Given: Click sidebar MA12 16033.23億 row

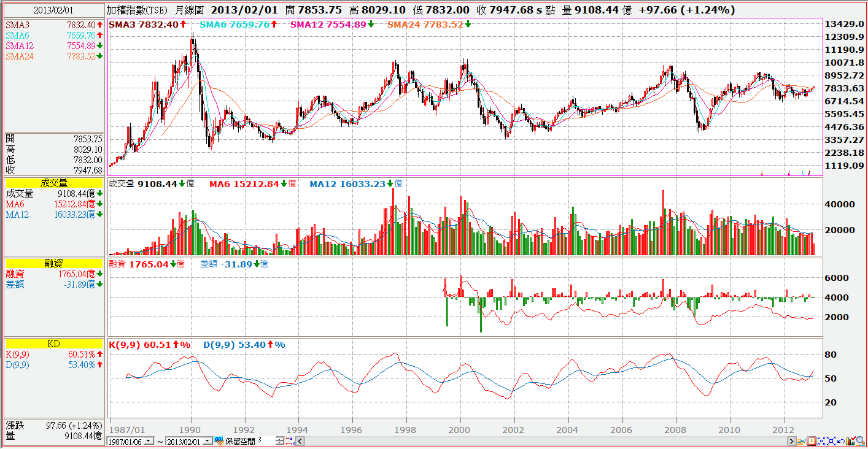Looking at the screenshot, I should (x=54, y=214).
